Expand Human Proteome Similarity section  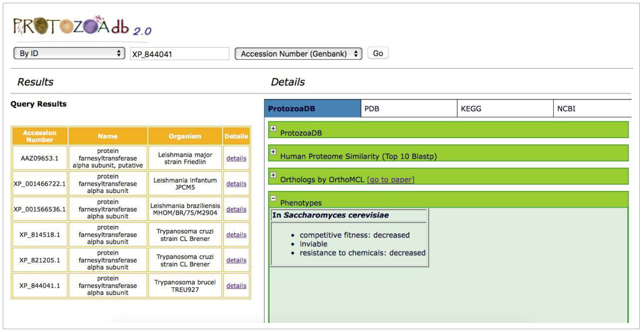pyautogui.click(x=273, y=152)
